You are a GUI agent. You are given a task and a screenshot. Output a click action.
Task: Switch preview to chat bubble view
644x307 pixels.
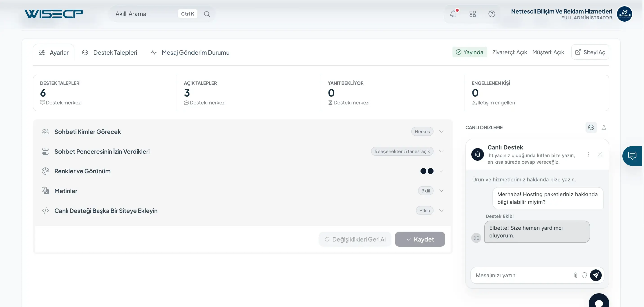591,128
